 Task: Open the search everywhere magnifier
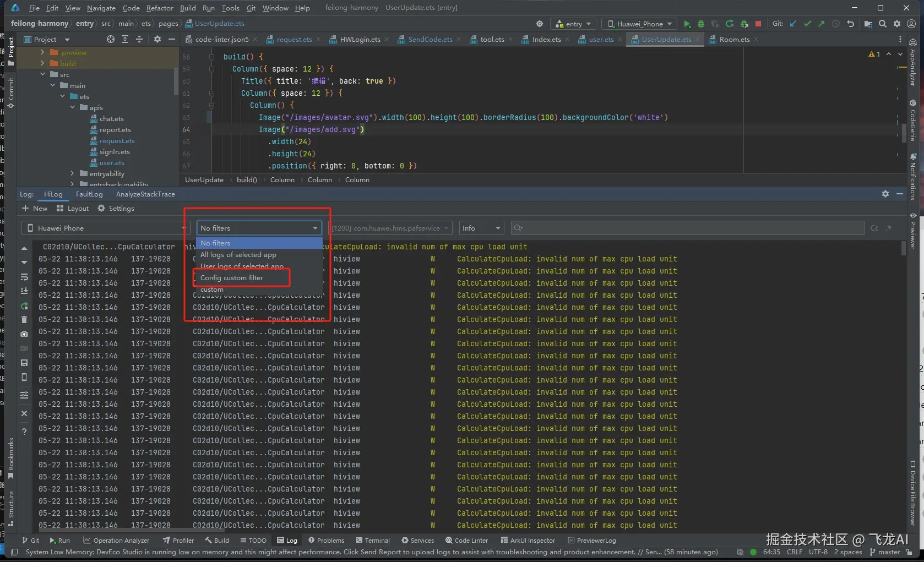(x=883, y=24)
